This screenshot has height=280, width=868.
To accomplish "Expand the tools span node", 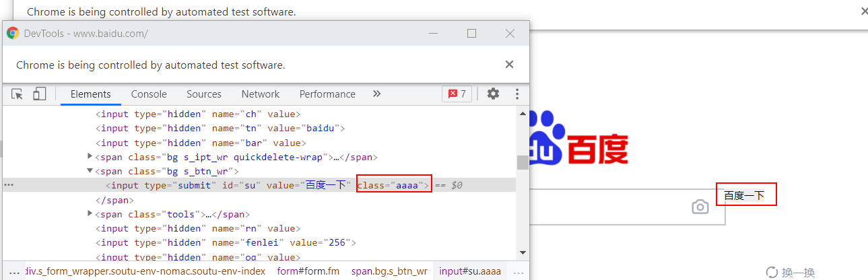I will [x=90, y=213].
